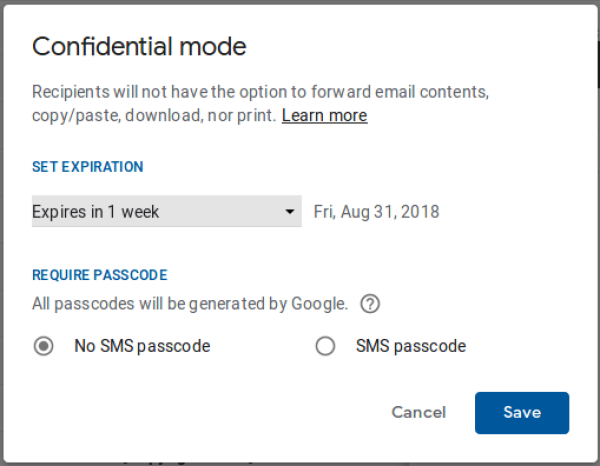
Task: Enable the "SMS passcode" radio button
Action: [x=325, y=347]
